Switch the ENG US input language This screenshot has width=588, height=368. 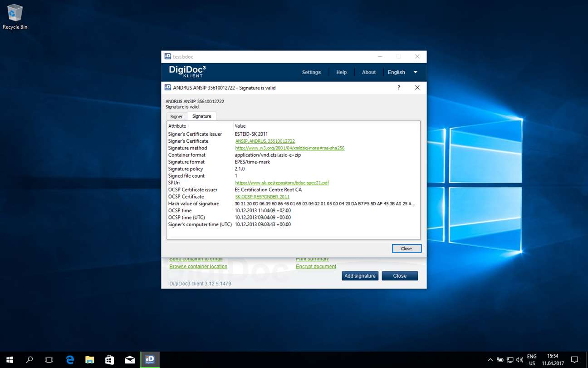(x=532, y=360)
